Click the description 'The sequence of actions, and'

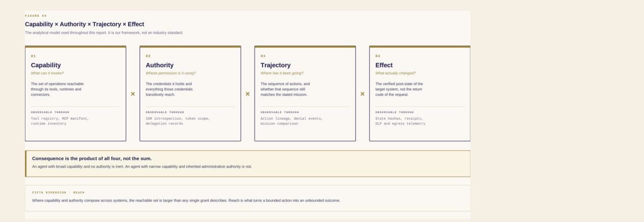(285, 89)
